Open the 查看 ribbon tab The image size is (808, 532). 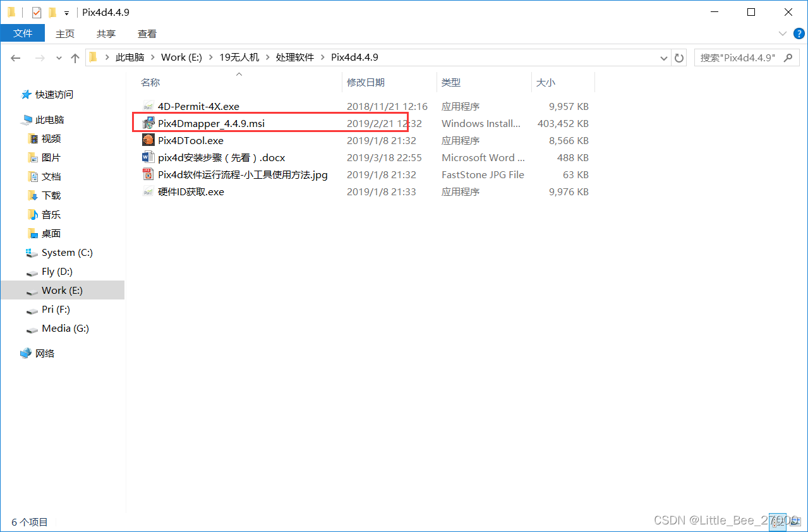147,33
